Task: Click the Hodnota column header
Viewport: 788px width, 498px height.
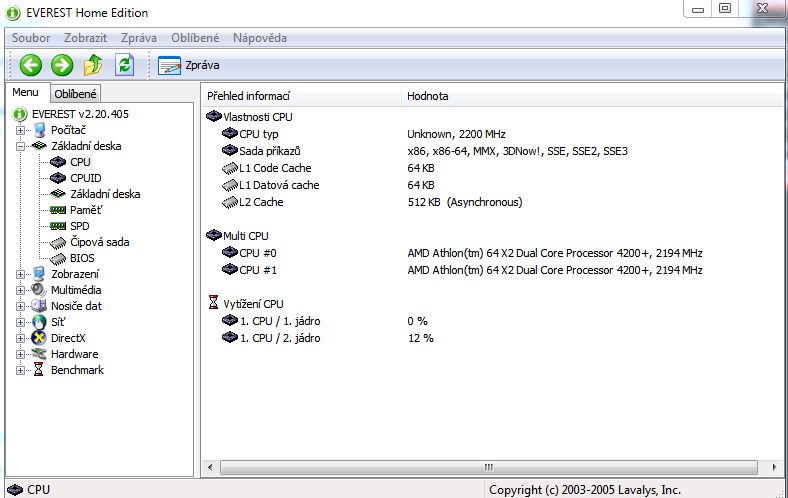Action: click(592, 96)
